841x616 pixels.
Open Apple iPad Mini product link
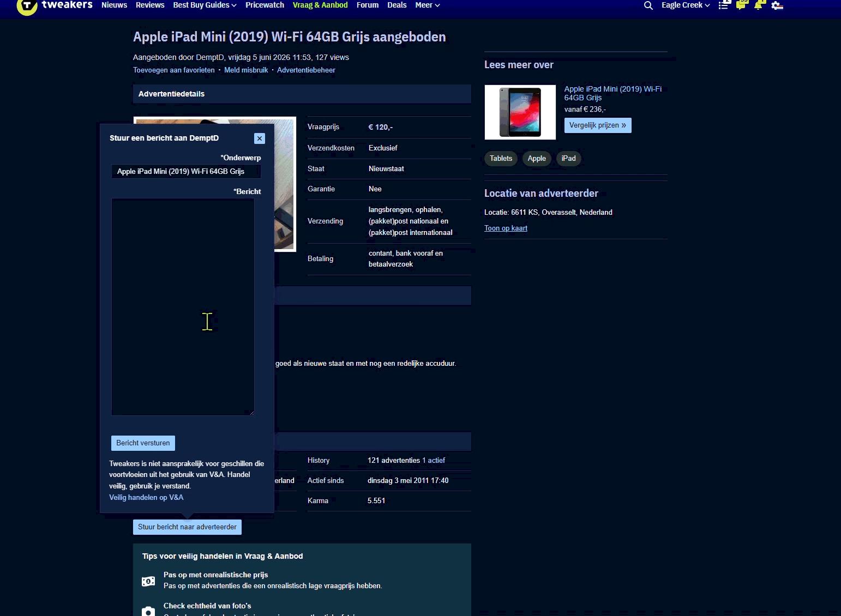(x=613, y=93)
